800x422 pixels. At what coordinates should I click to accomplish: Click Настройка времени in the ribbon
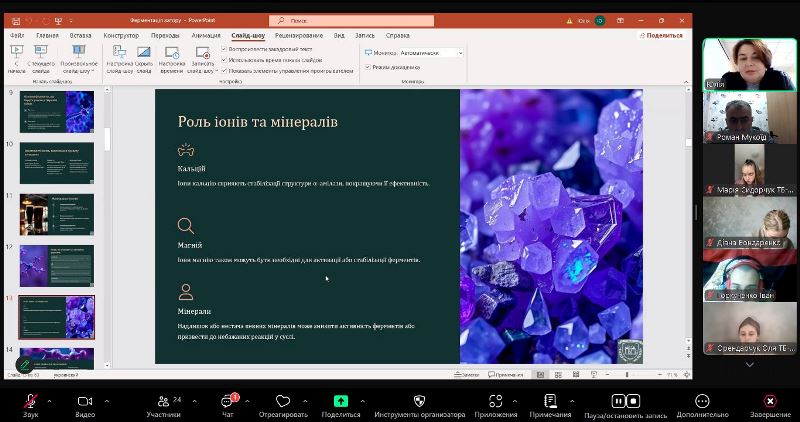(172, 59)
